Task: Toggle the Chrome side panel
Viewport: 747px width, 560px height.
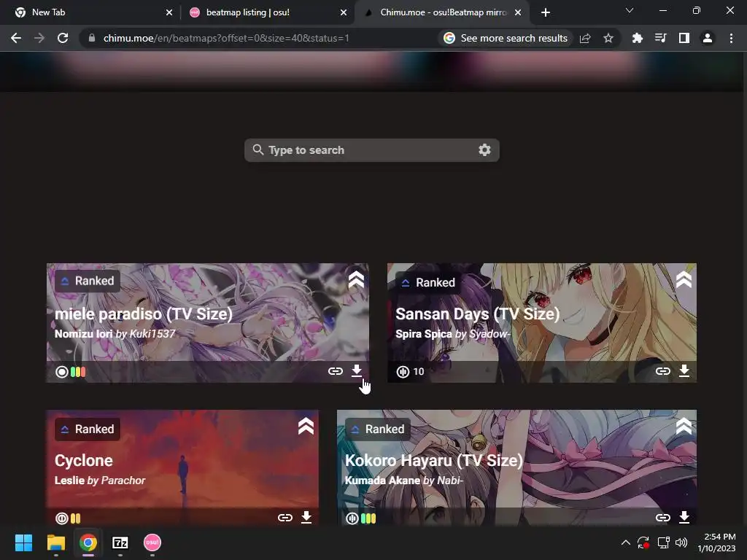Action: click(x=684, y=38)
